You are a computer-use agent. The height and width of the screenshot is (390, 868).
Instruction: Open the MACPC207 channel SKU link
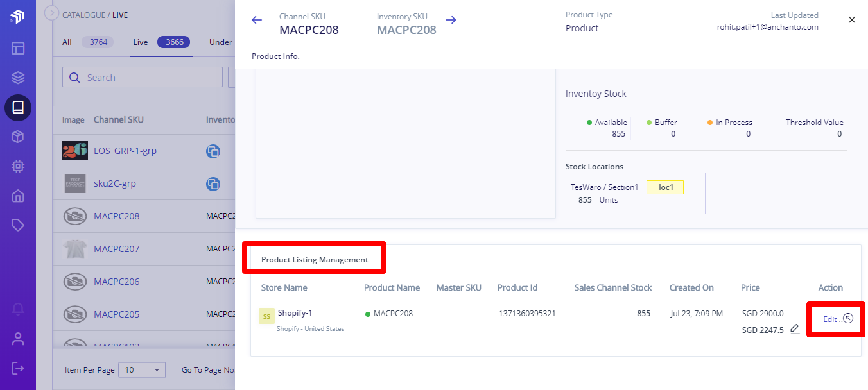[116, 249]
